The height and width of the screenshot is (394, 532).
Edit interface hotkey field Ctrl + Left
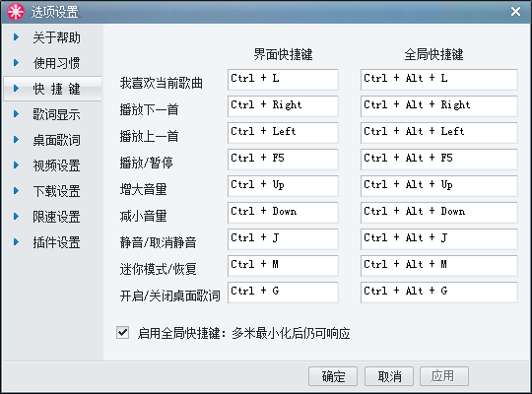[283, 133]
